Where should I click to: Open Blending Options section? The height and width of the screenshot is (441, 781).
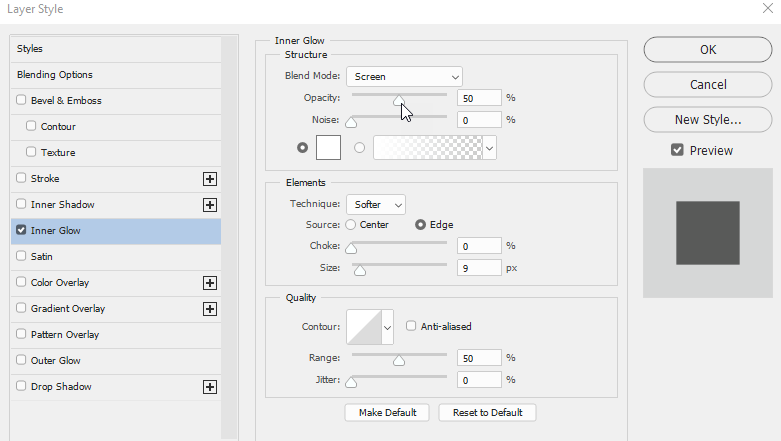tap(55, 75)
